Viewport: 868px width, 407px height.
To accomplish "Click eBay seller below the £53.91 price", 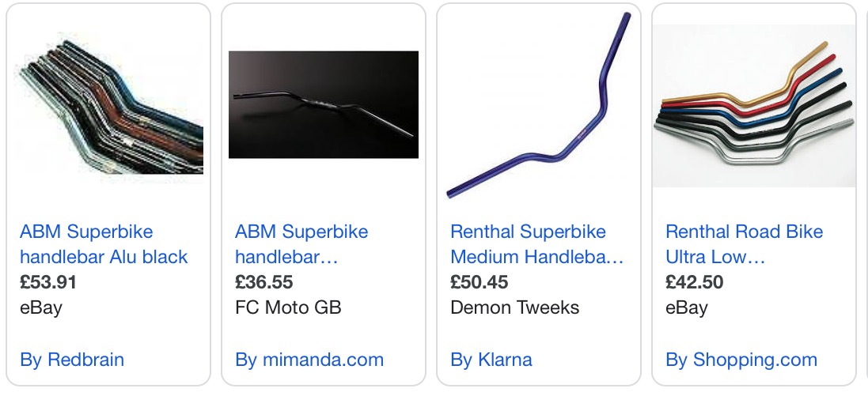I will pos(40,307).
